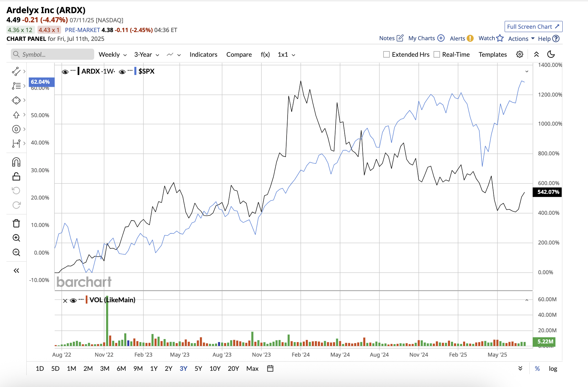588x387 pixels.
Task: Open the Compare menu
Action: (239, 54)
